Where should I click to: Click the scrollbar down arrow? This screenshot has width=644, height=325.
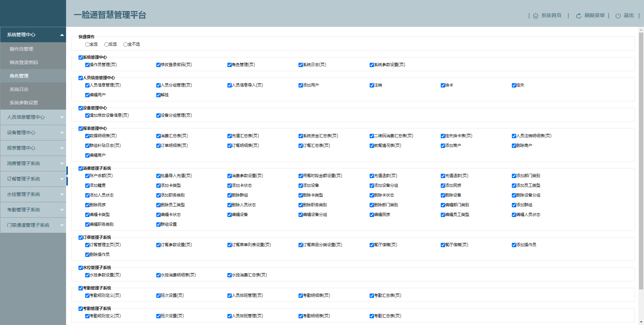point(641,322)
